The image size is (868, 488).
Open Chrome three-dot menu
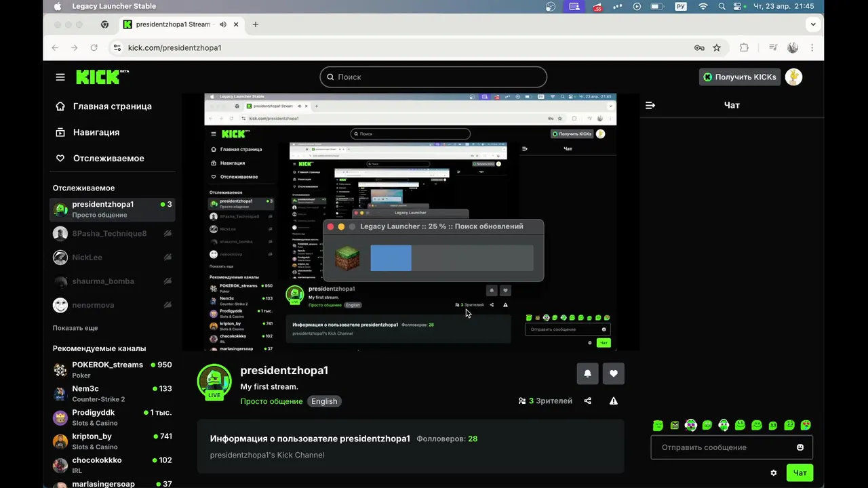pos(812,47)
